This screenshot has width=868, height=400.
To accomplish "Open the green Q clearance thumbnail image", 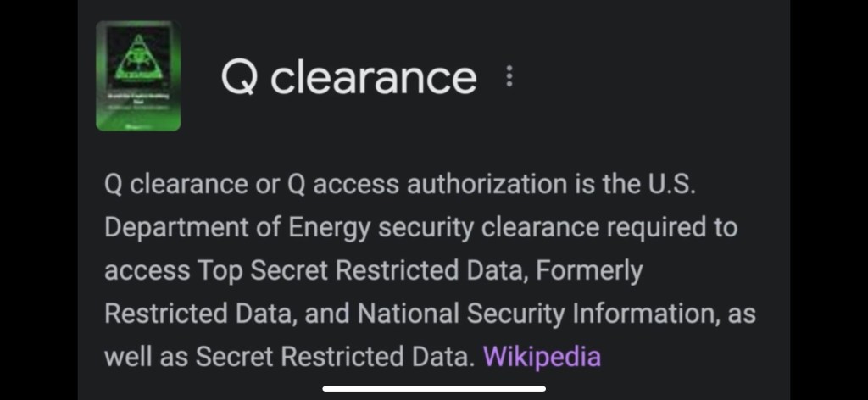I will 138,75.
